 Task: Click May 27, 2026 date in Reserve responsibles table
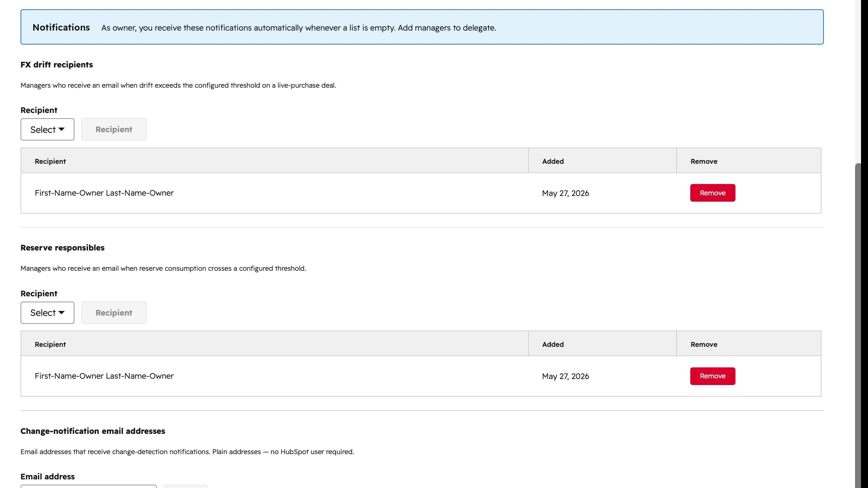point(565,376)
